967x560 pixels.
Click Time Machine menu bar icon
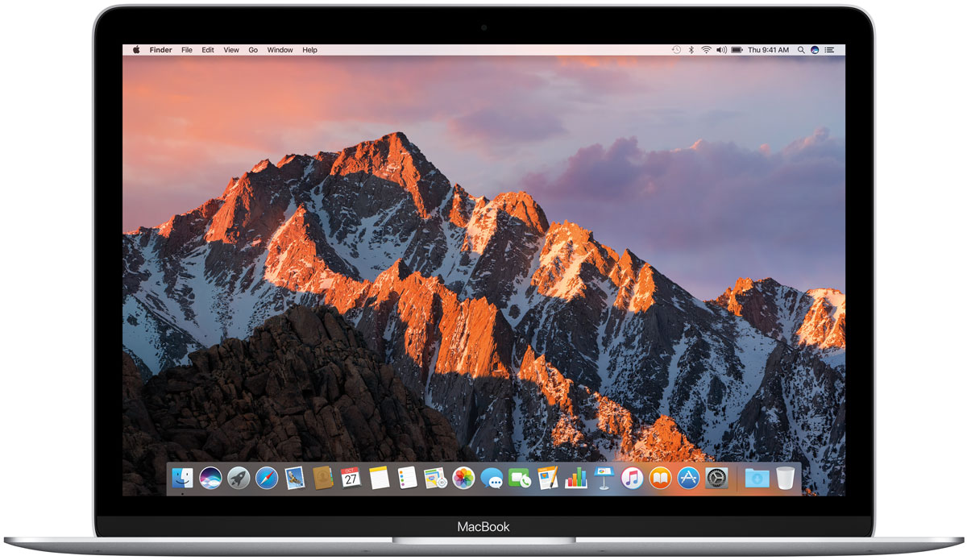click(676, 50)
